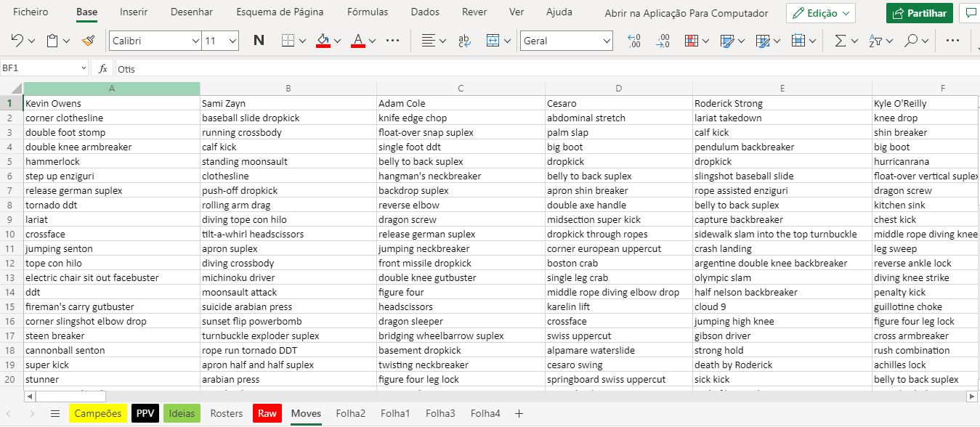The height and width of the screenshot is (427, 980).
Task: Click the Undo icon
Action: pos(17,41)
